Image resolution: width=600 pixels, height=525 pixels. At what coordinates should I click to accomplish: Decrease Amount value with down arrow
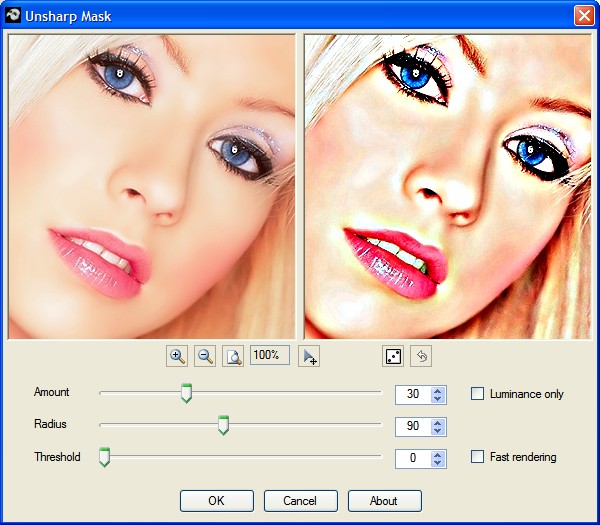[438, 399]
